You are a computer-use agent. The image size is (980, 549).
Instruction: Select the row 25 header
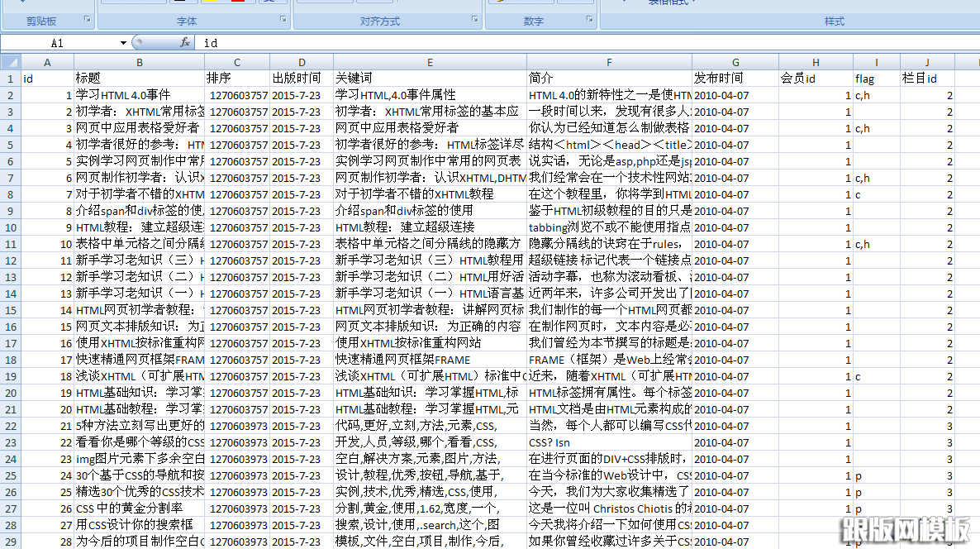pos(10,475)
